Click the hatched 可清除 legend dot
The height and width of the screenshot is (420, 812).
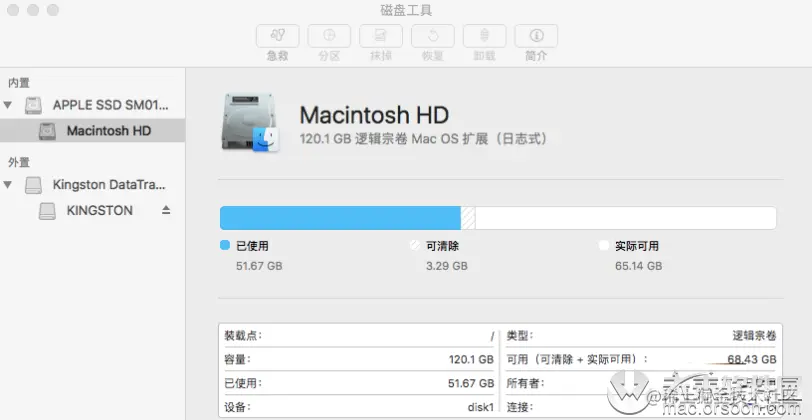(415, 245)
